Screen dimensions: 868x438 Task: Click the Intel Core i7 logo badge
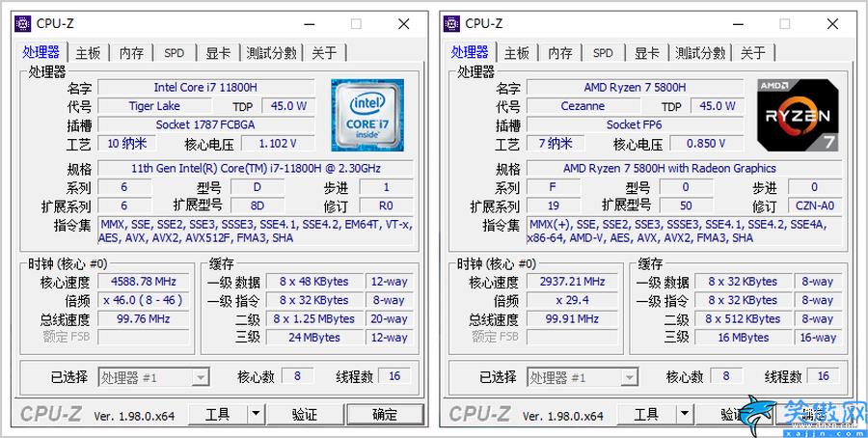pyautogui.click(x=367, y=115)
